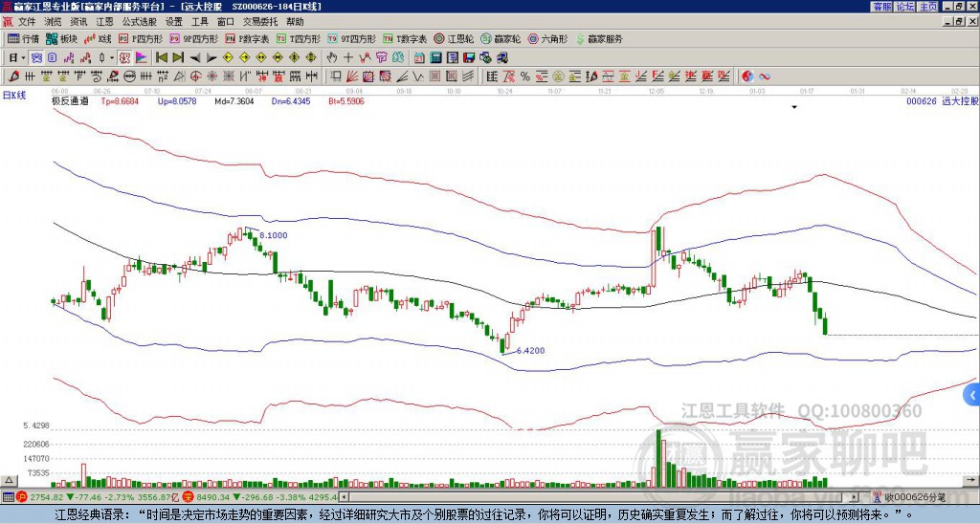Viewport: 980px width, 524px height.
Task: Open the 工具 menu
Action: coord(199,22)
